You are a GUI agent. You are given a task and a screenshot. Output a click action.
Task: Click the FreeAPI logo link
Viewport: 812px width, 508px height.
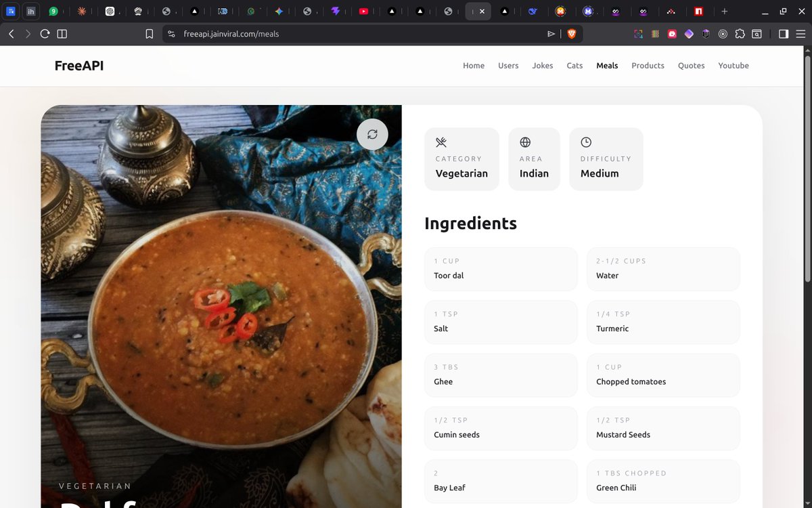pyautogui.click(x=79, y=66)
